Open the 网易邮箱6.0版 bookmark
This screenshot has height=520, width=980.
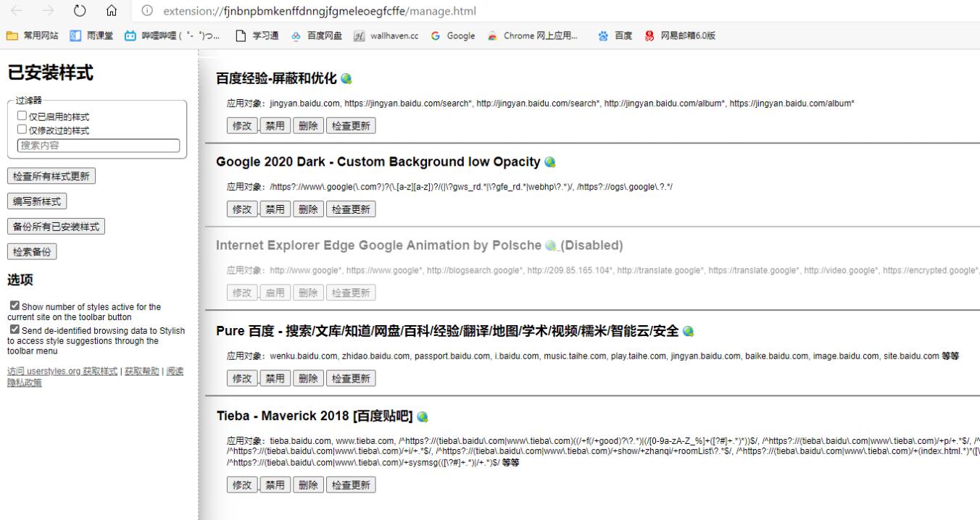click(679, 35)
